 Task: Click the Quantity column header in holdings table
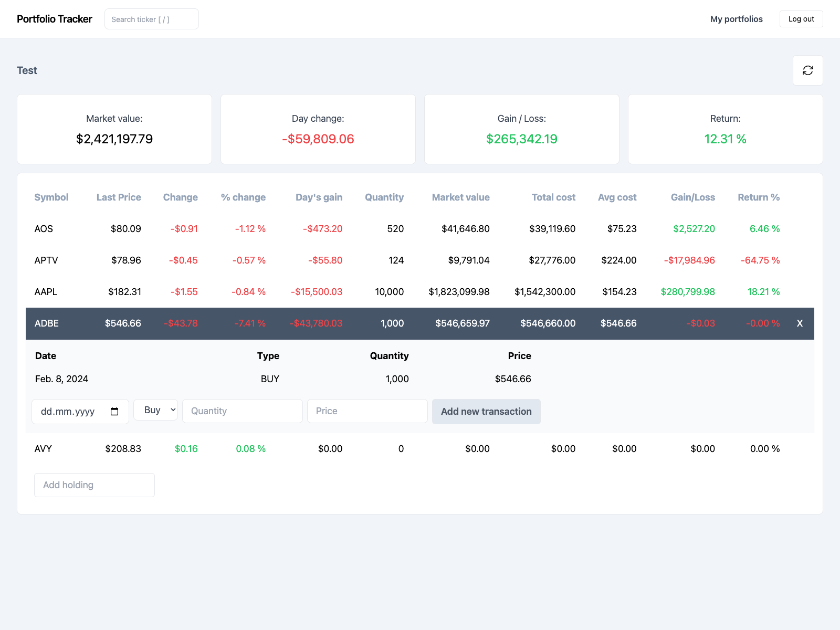(x=384, y=197)
